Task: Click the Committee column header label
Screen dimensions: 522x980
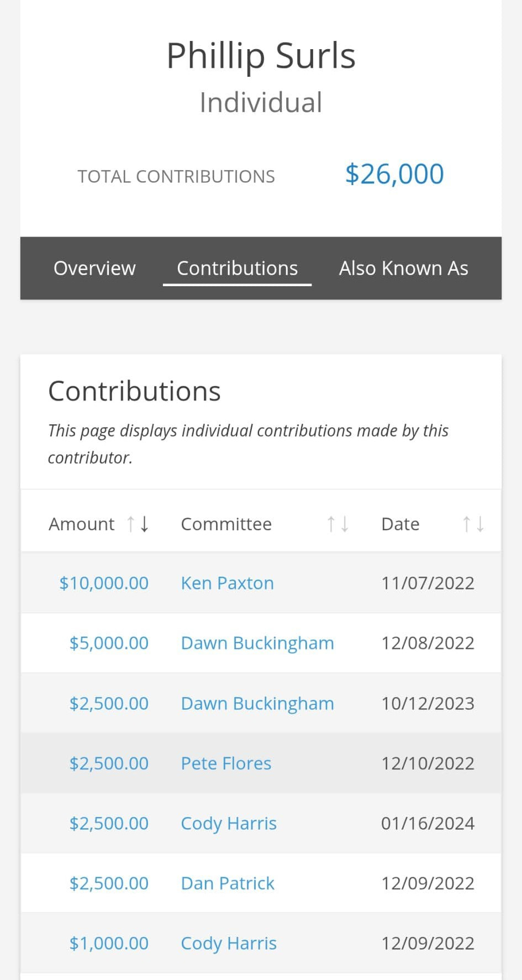Action: click(x=226, y=524)
